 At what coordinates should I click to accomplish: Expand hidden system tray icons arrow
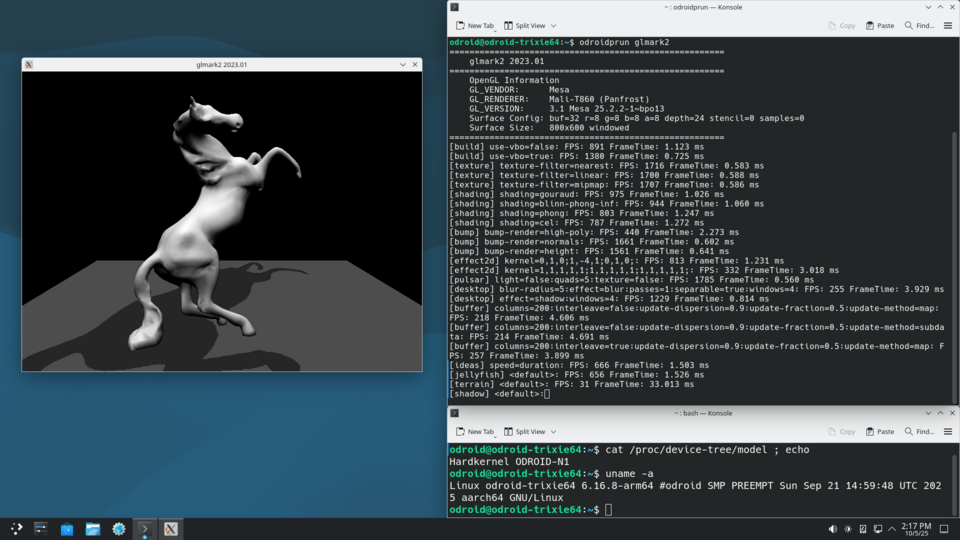(893, 528)
